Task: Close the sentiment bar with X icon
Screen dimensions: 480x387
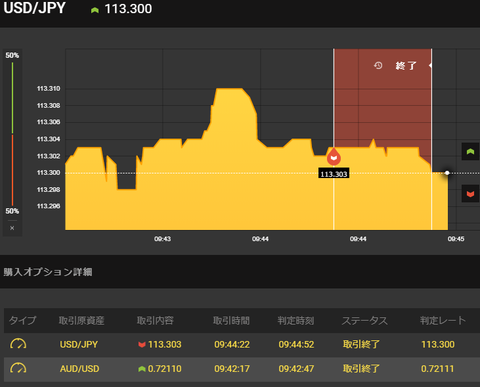Action: click(x=12, y=228)
